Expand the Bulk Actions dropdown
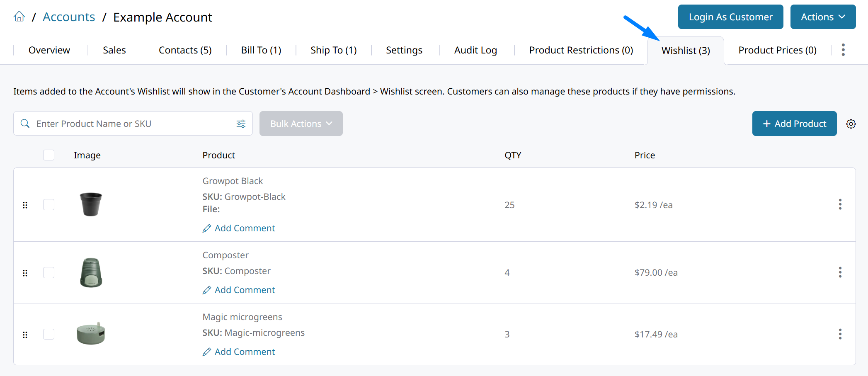The image size is (868, 376). pyautogui.click(x=301, y=124)
